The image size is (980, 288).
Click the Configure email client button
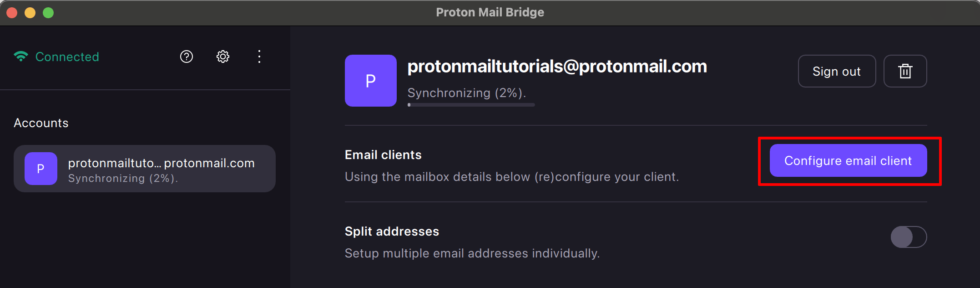point(847,160)
